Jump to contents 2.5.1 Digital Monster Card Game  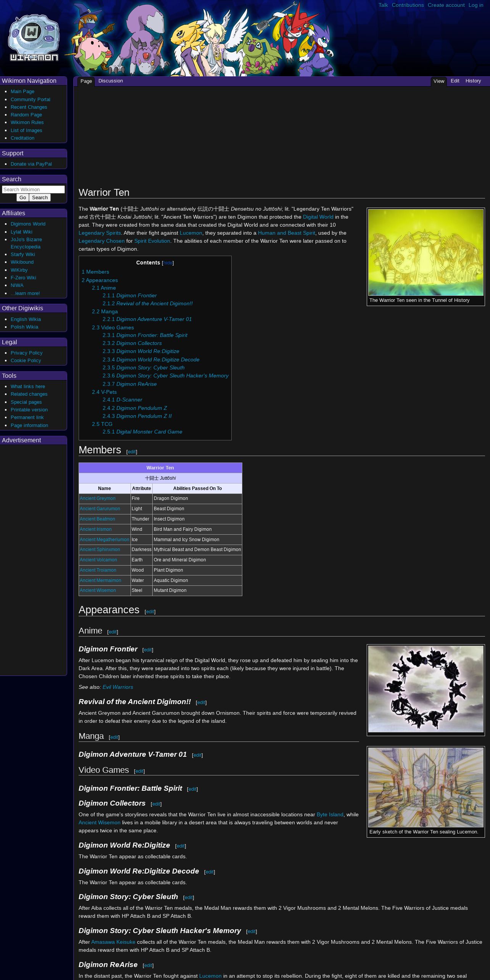point(142,432)
